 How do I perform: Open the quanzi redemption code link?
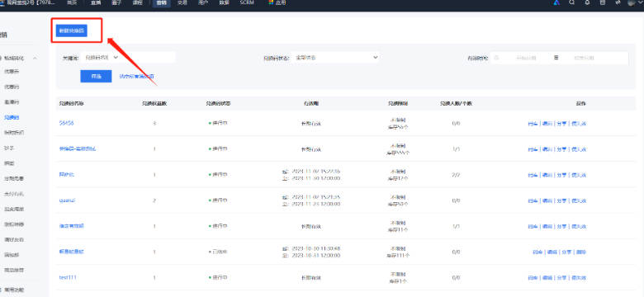pos(68,200)
